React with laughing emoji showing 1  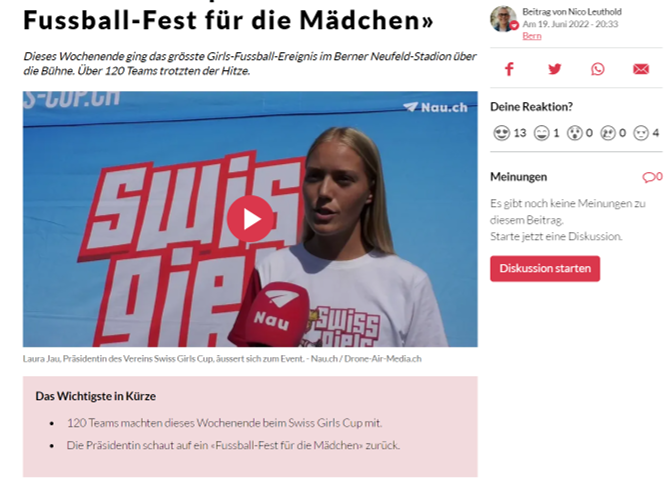pos(541,133)
